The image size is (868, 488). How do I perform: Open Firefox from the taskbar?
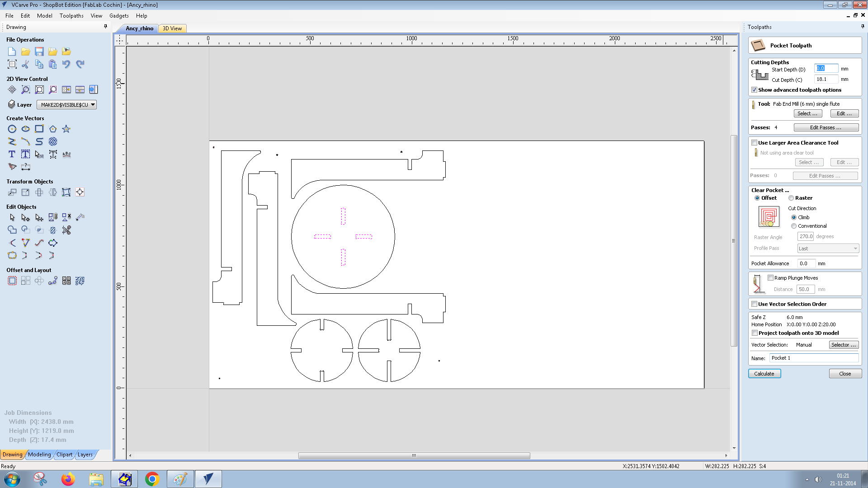[x=68, y=479]
